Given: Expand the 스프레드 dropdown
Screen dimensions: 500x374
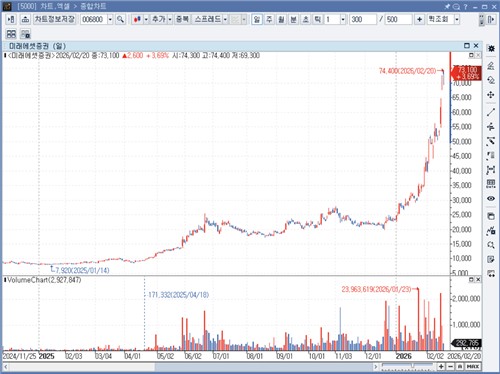Looking at the screenshot, I should (225, 19).
